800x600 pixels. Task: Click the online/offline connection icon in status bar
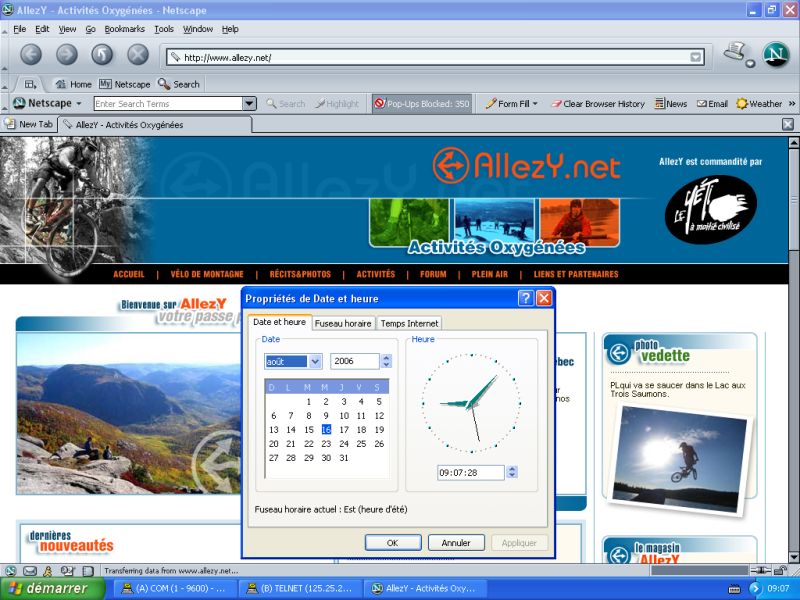coord(760,570)
